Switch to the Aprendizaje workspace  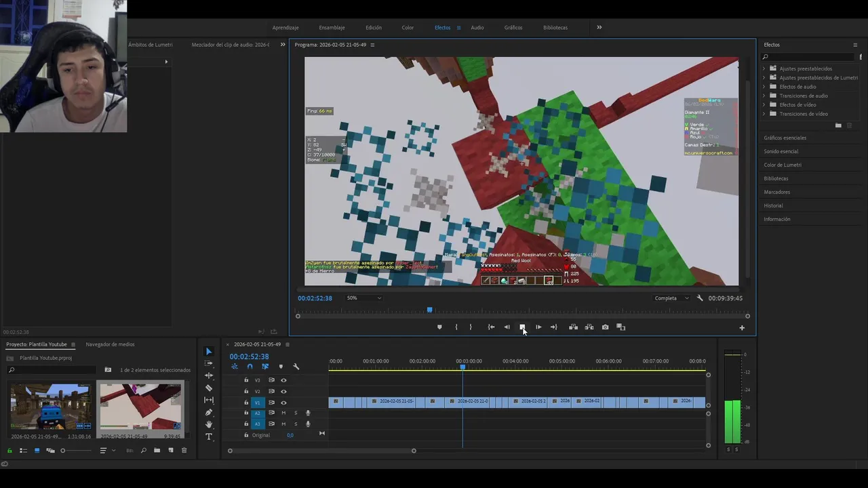point(285,28)
